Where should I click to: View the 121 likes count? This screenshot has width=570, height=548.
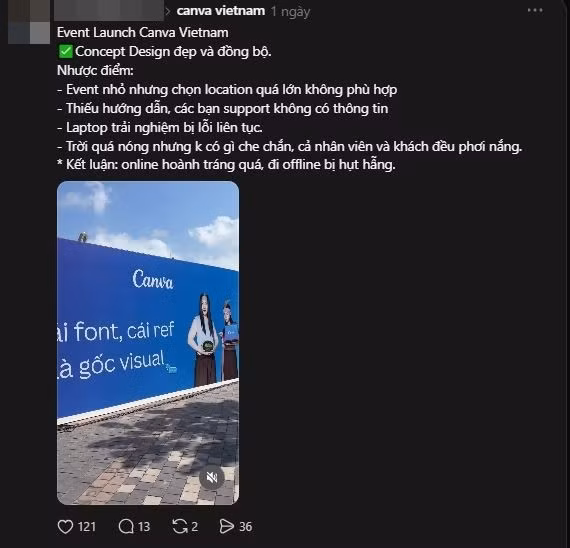tap(87, 527)
